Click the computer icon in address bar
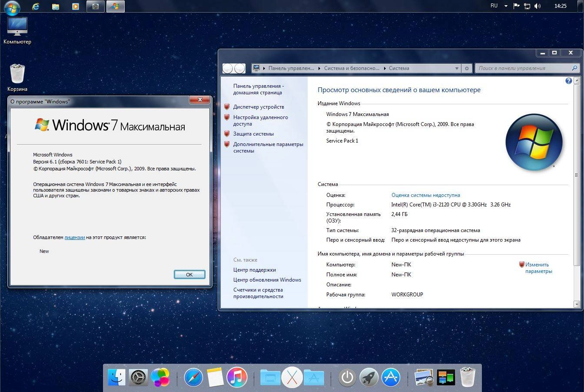The image size is (584, 392). [x=256, y=68]
